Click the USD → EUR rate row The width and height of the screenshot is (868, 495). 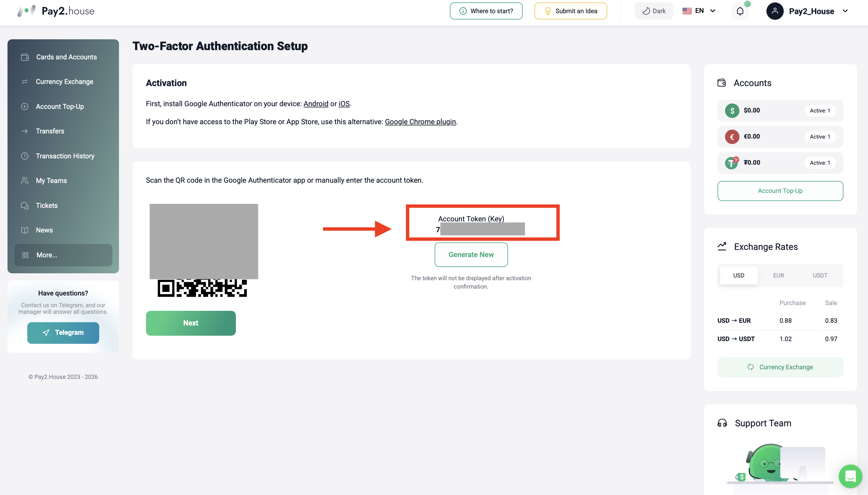tap(780, 321)
